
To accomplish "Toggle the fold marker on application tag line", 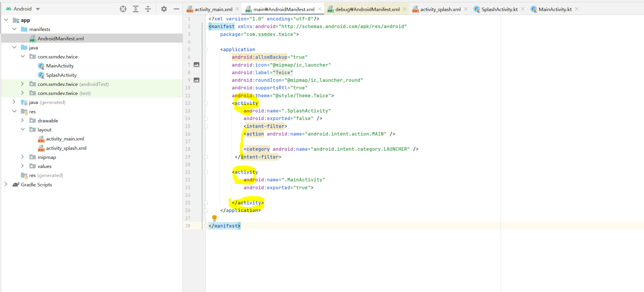I will [x=206, y=49].
